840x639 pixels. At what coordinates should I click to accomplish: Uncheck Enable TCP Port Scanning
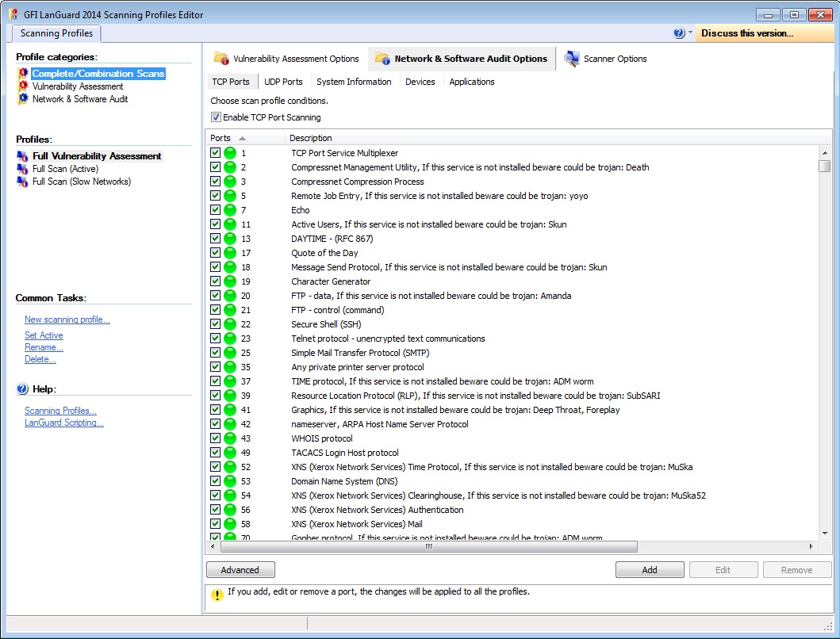click(x=216, y=117)
